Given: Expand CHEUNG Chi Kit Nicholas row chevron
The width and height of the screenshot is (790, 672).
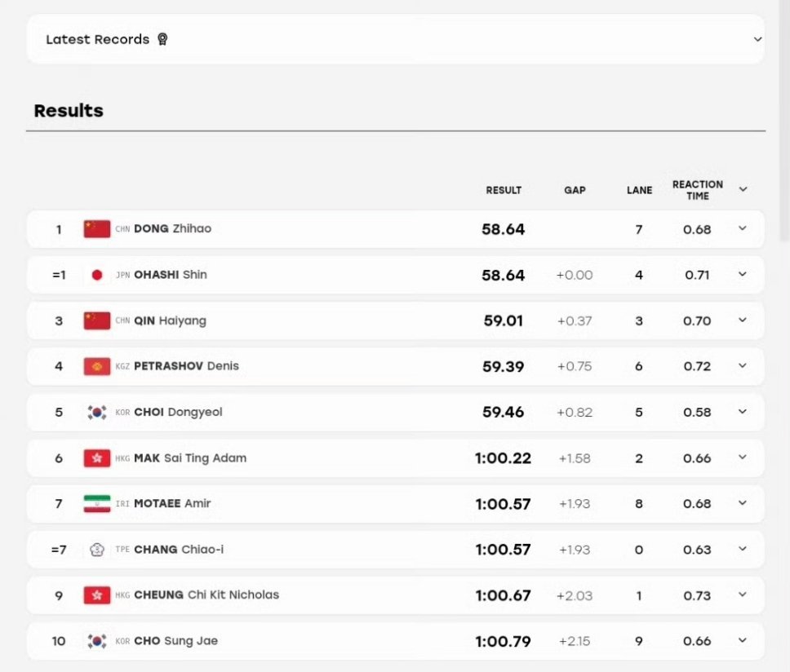Looking at the screenshot, I should tap(742, 595).
